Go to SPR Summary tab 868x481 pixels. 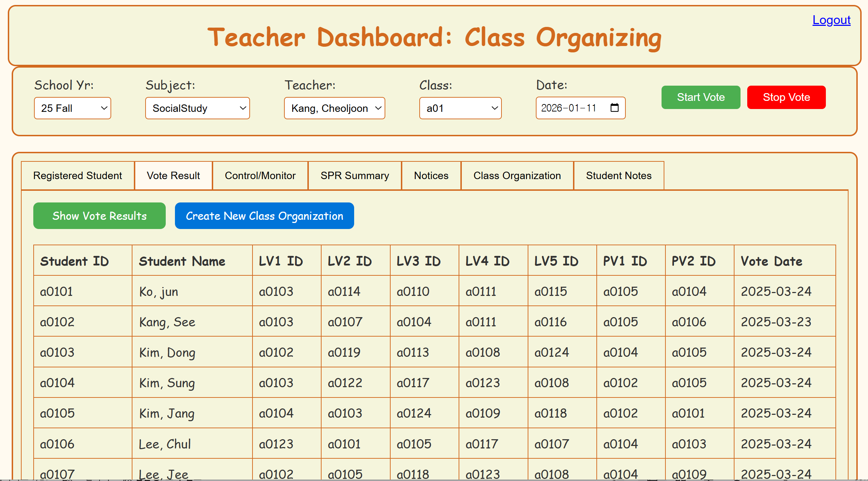pyautogui.click(x=354, y=176)
